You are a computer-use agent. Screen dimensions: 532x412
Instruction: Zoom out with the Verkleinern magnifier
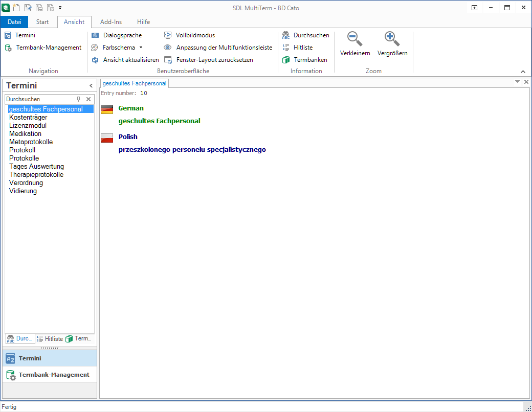point(355,43)
